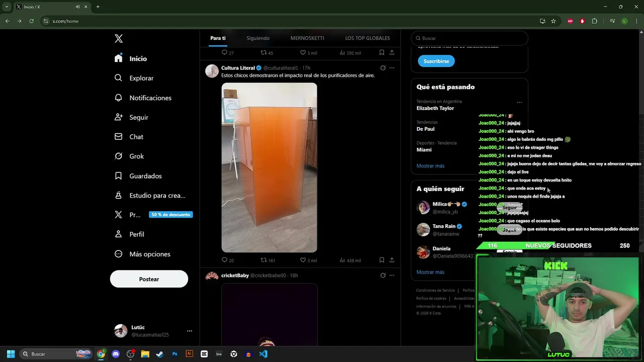Open Discord from taskbar
Viewport: 644px width, 362px height.
[x=116, y=354]
